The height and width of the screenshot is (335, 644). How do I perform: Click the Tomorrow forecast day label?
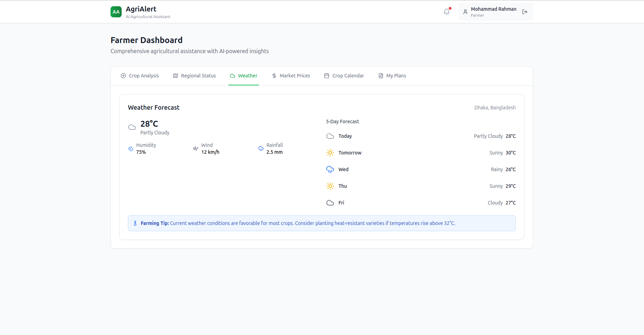pos(350,153)
